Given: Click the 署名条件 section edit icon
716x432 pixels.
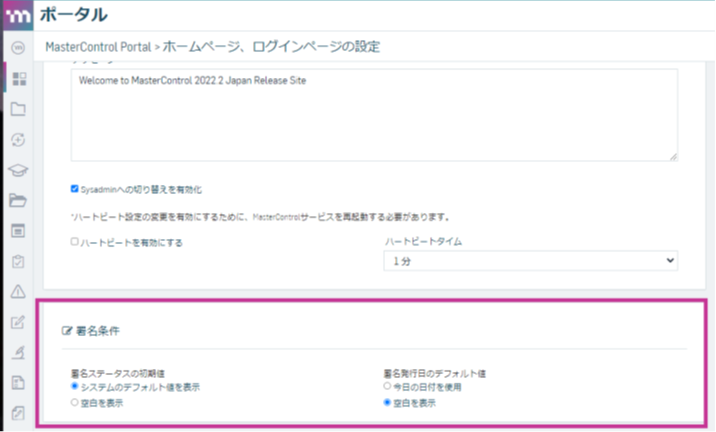Looking at the screenshot, I should [67, 331].
